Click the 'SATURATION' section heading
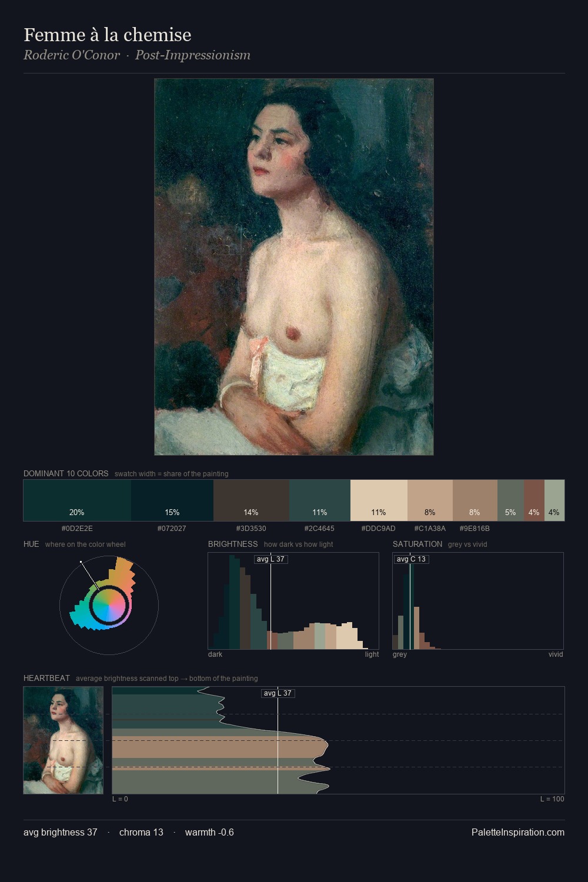This screenshot has width=588, height=882. tap(417, 544)
